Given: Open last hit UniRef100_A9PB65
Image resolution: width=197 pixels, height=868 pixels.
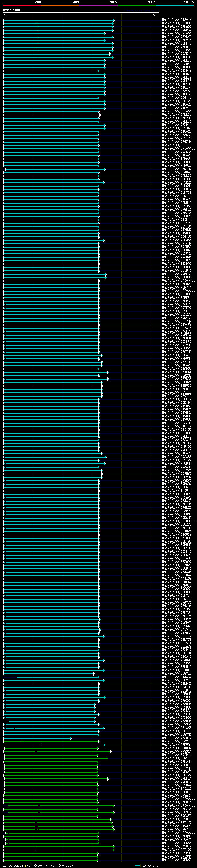Looking at the screenshot, I should tap(177, 859).
